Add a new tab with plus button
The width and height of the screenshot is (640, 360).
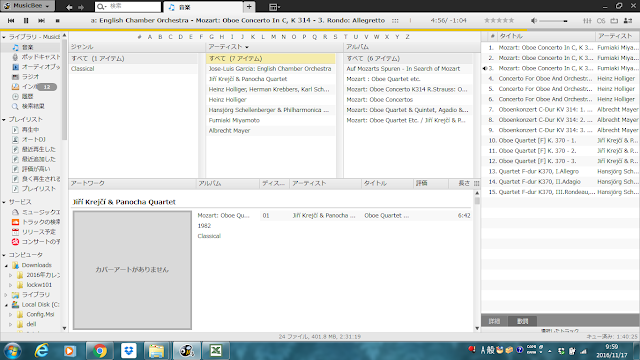point(249,7)
